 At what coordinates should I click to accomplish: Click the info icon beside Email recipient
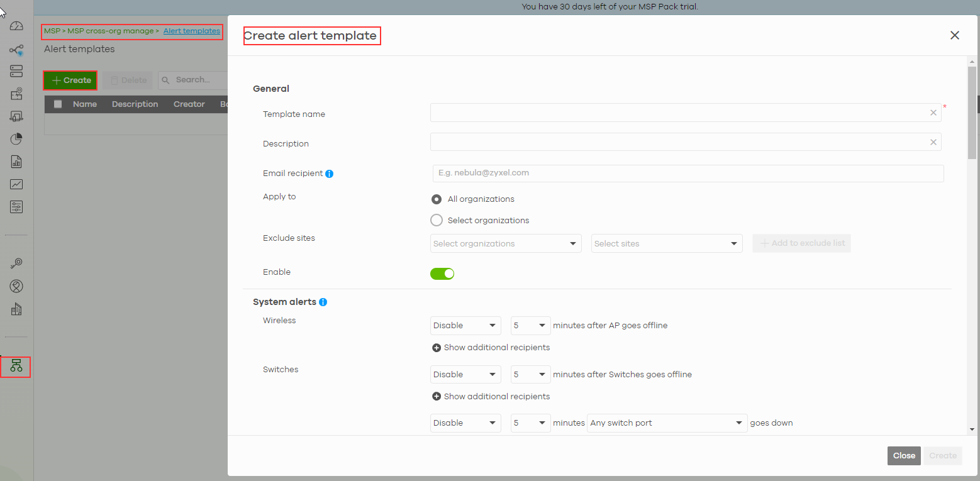330,174
